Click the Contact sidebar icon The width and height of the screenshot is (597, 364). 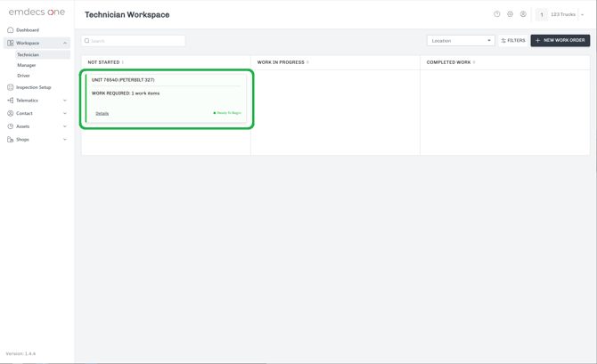click(11, 113)
